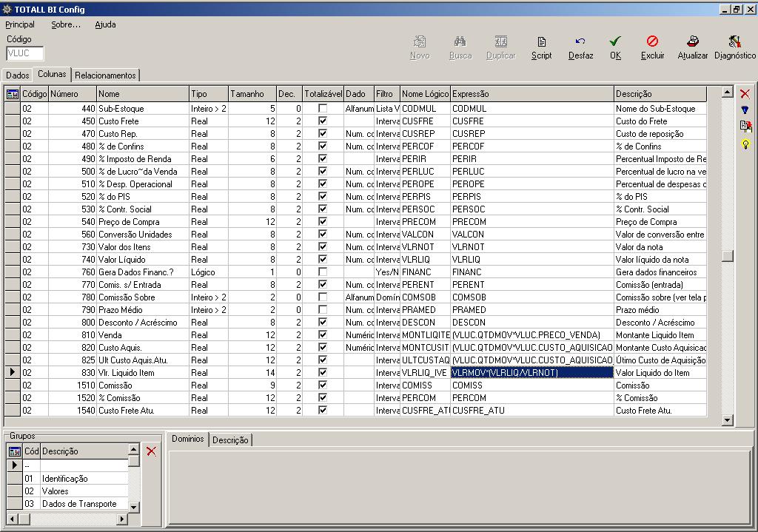Enable Totalizável for the Sub-Estoque row

tap(323, 108)
